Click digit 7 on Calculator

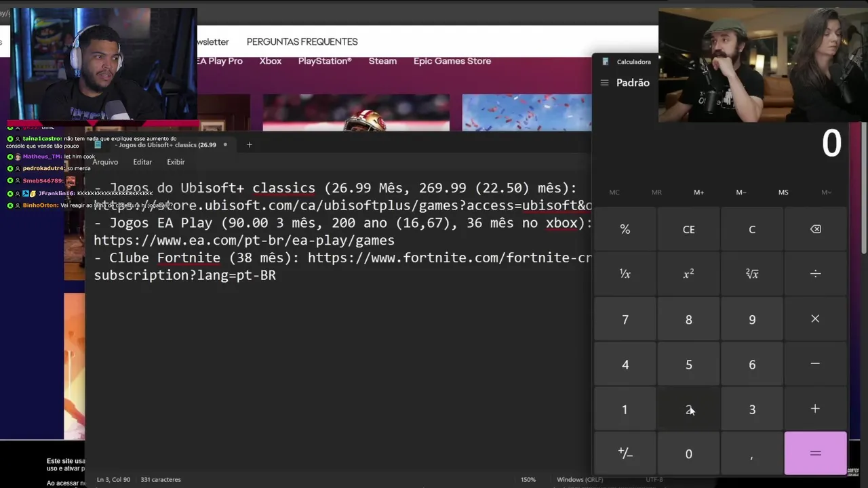625,319
